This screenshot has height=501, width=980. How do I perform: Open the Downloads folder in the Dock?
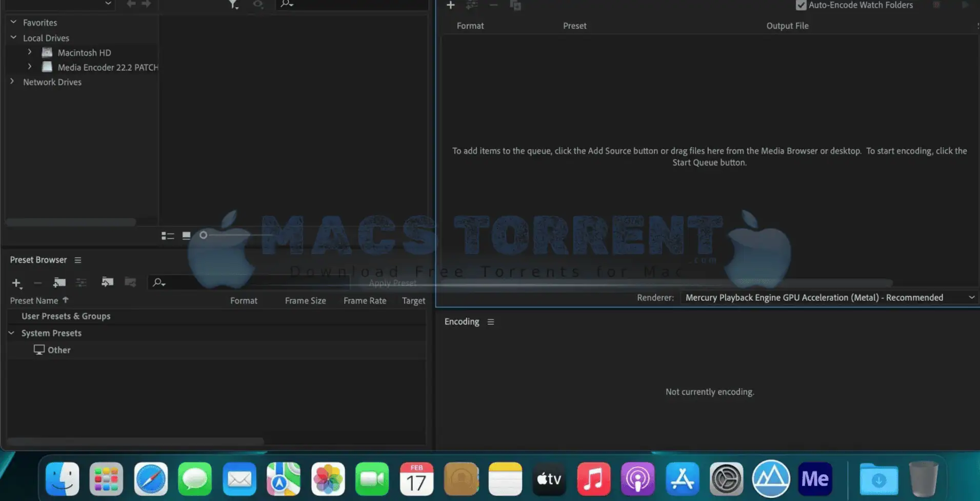(x=879, y=480)
